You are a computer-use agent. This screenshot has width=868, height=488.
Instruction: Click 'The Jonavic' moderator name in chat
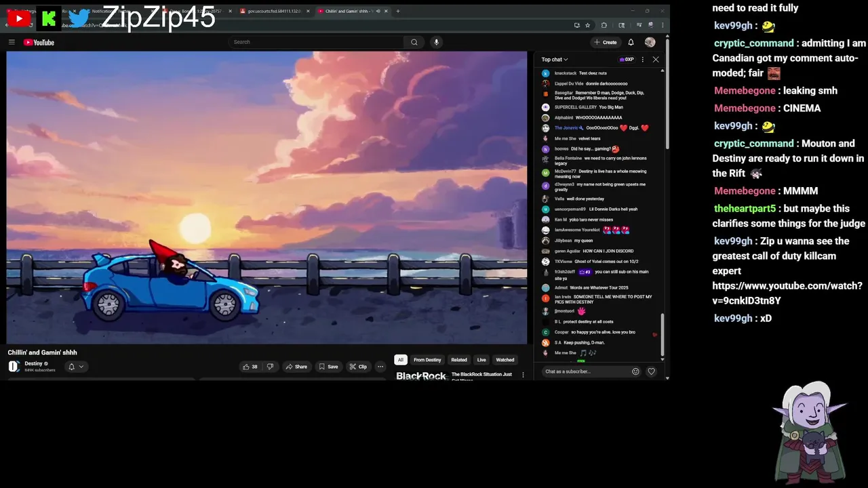566,128
